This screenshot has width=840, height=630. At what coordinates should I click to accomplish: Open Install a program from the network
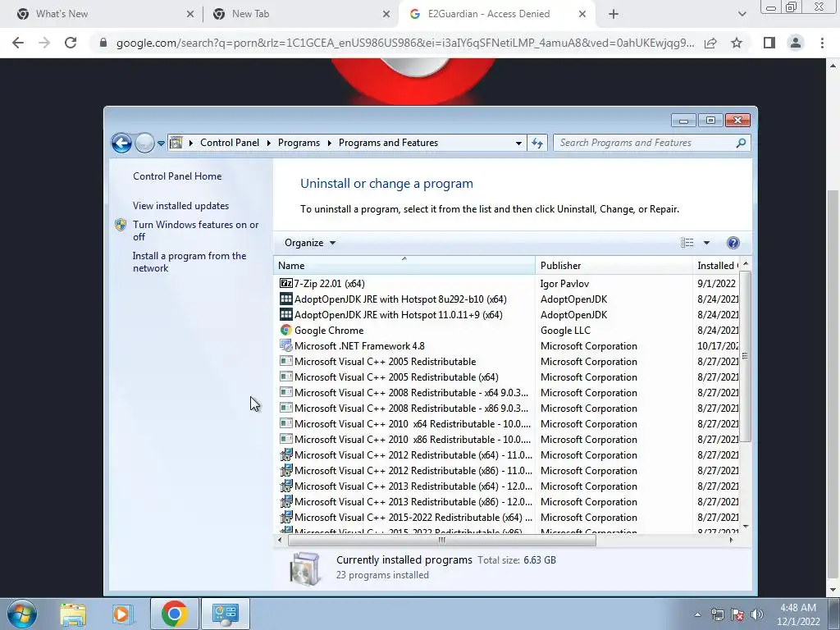(x=189, y=262)
